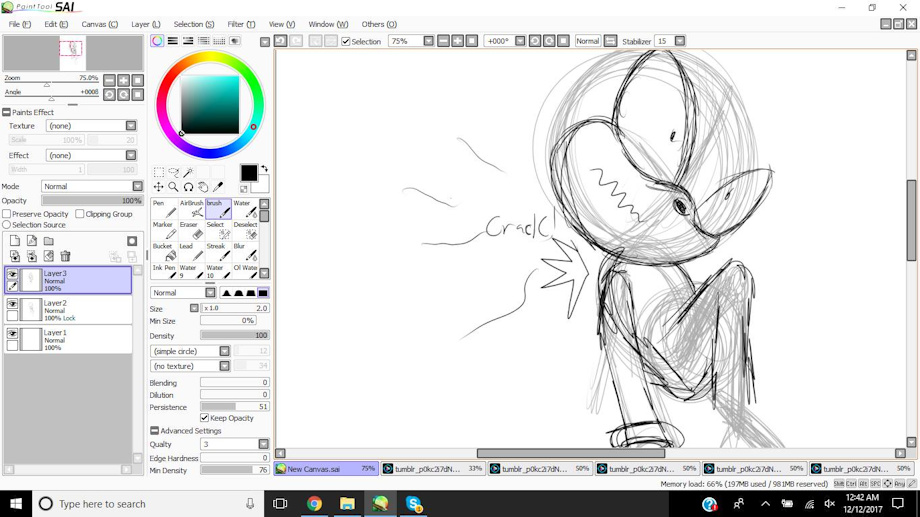Create a new layer with the blank page icon
Viewport: 920px width, 517px height.
pyautogui.click(x=15, y=241)
